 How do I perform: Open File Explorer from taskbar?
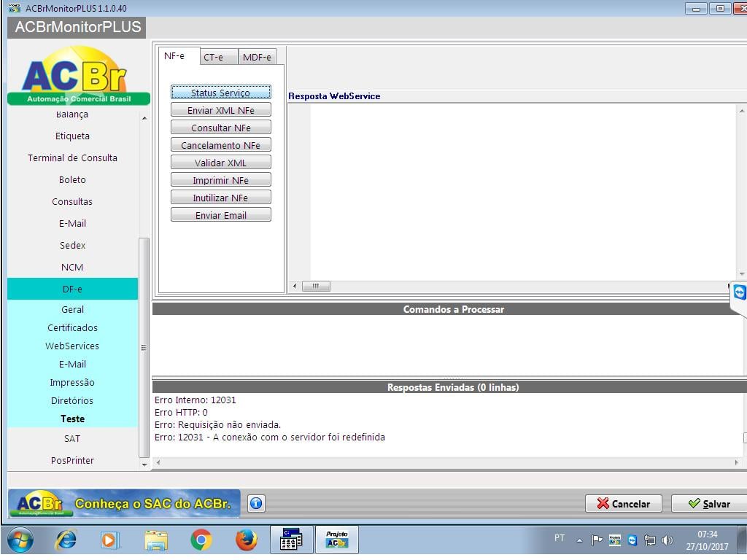click(x=156, y=540)
